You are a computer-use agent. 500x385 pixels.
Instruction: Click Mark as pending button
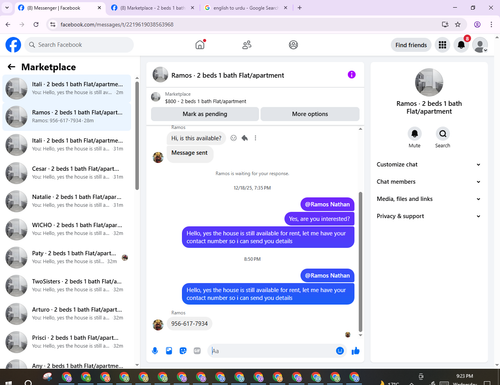tap(205, 114)
